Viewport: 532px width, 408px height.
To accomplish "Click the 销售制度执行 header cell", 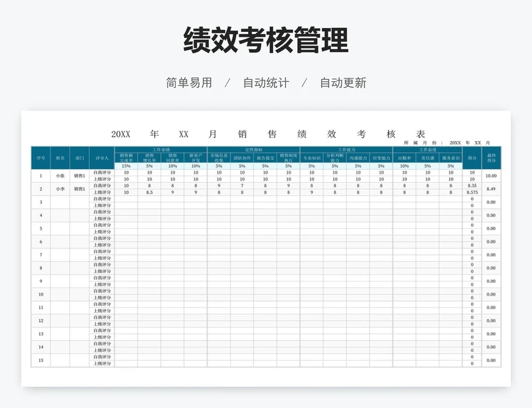I will point(289,158).
